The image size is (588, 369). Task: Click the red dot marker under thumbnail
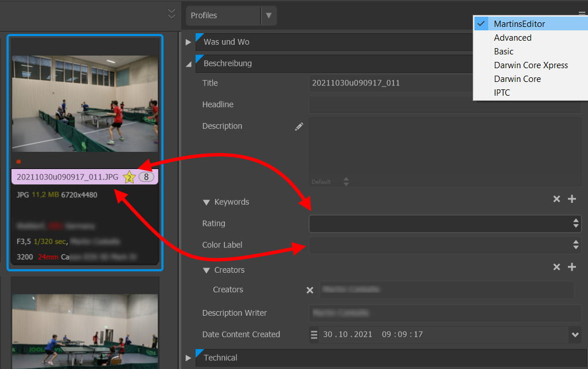18,162
